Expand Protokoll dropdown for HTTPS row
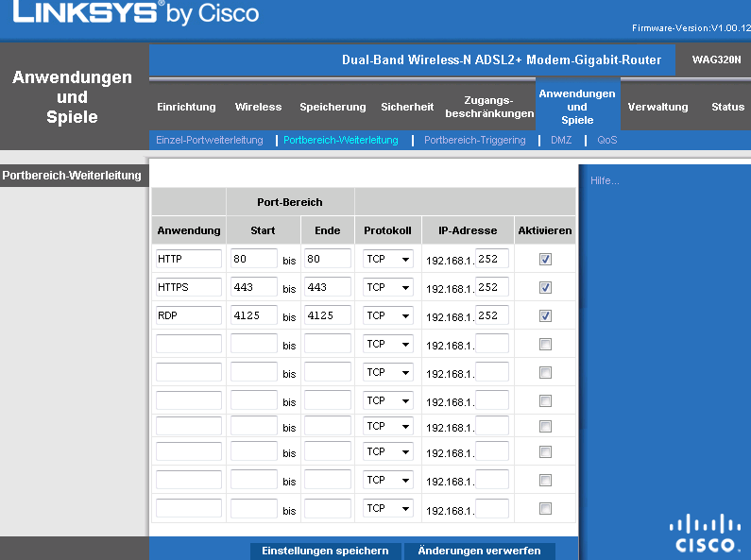 coord(388,287)
